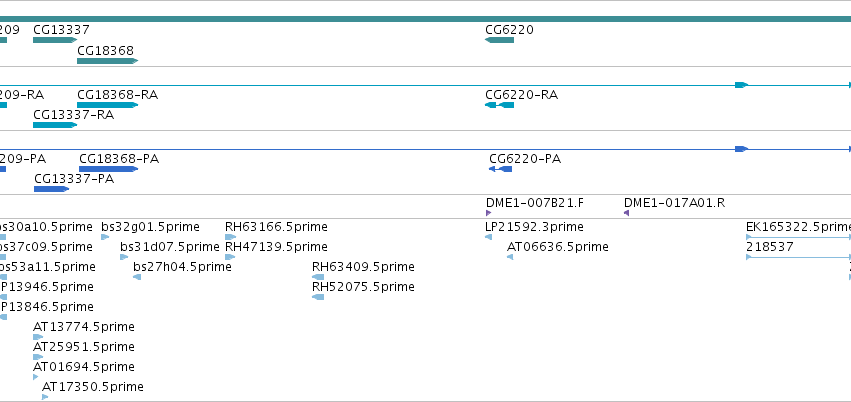
Task: Click the CG6220 gene arrow
Action: pos(499,40)
